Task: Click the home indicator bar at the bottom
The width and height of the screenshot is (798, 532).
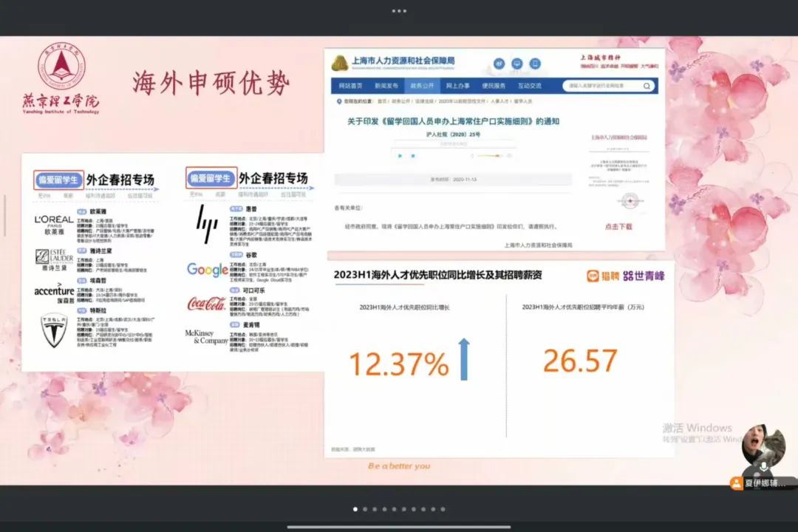Action: point(399,527)
